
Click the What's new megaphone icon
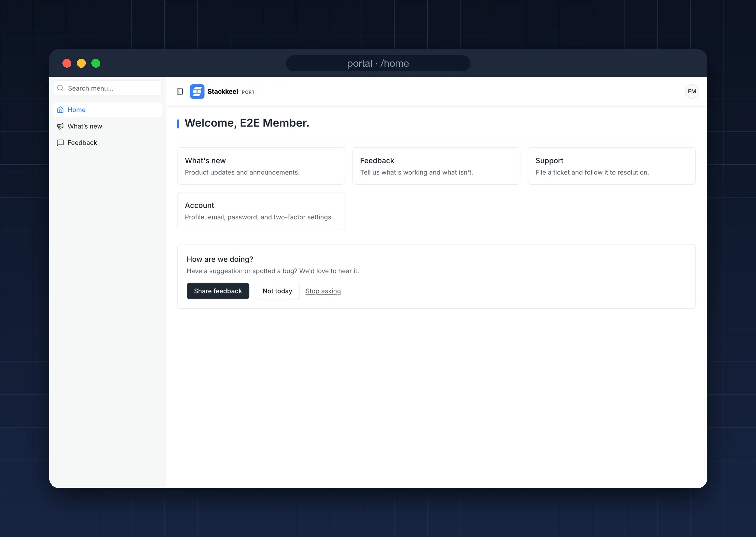[60, 126]
